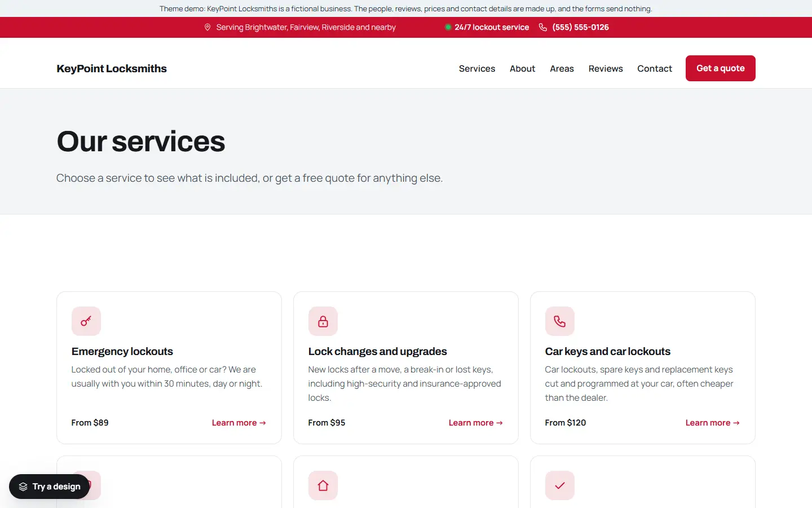
Task: Click Learn more on Lock changes and upgrades
Action: coord(476,423)
